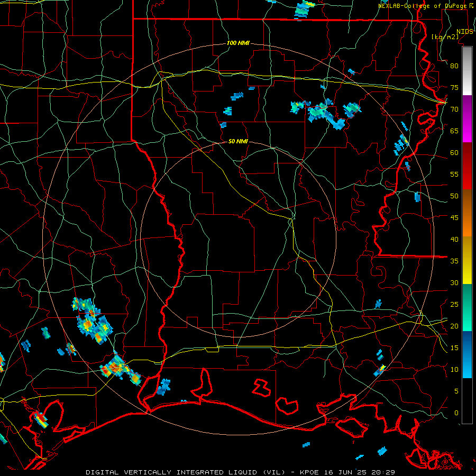The height and width of the screenshot is (476, 476).
Task: Click the "5" value on the VIL scale
Action: point(456,391)
